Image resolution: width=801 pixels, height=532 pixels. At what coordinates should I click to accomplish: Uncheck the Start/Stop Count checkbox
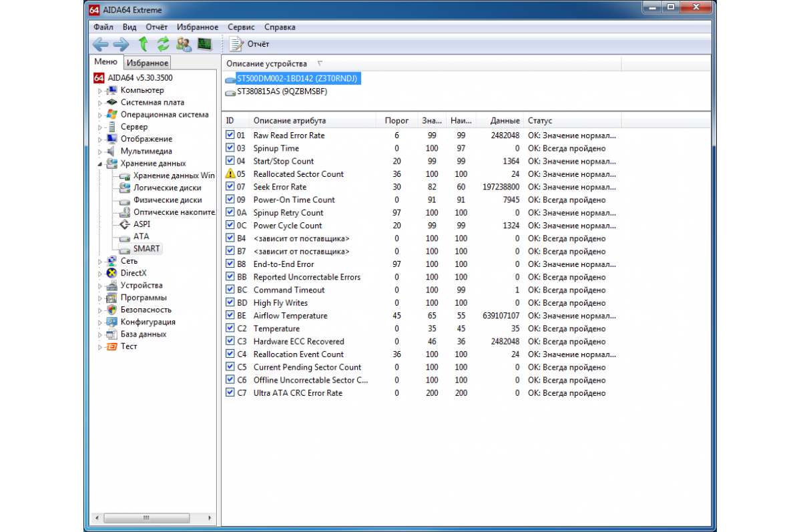coord(230,161)
